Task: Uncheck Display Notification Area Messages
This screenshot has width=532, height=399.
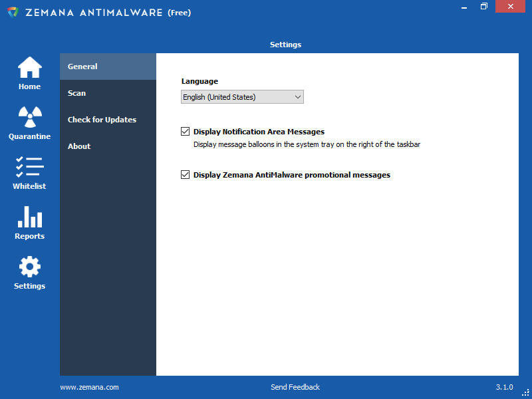Action: tap(185, 131)
